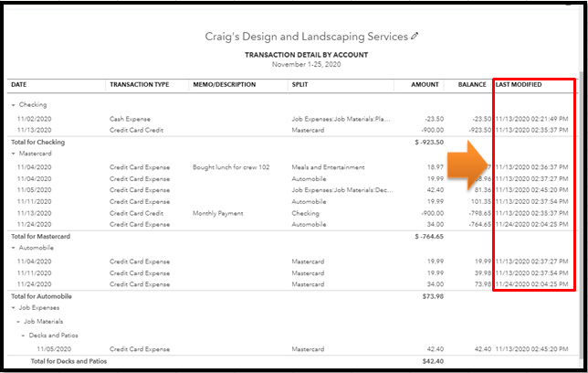Click the -764.65 balance under Mastercard
588x373 pixels.
[479, 225]
